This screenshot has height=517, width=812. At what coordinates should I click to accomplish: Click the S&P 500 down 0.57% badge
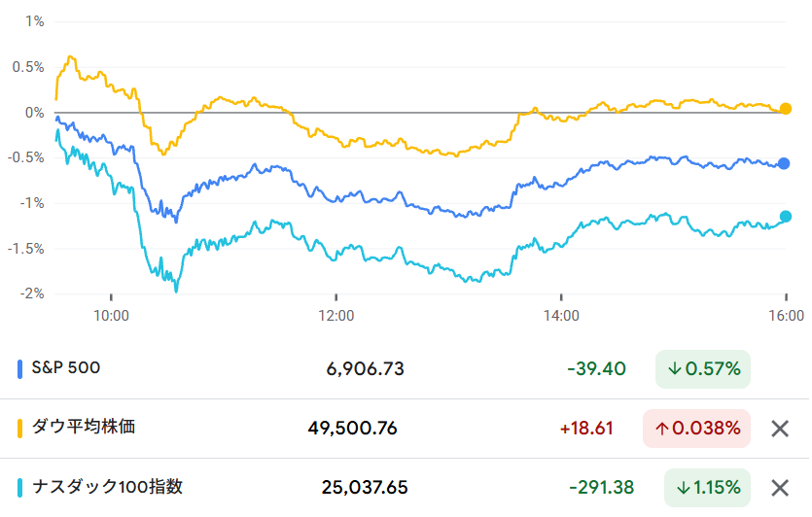pos(703,369)
